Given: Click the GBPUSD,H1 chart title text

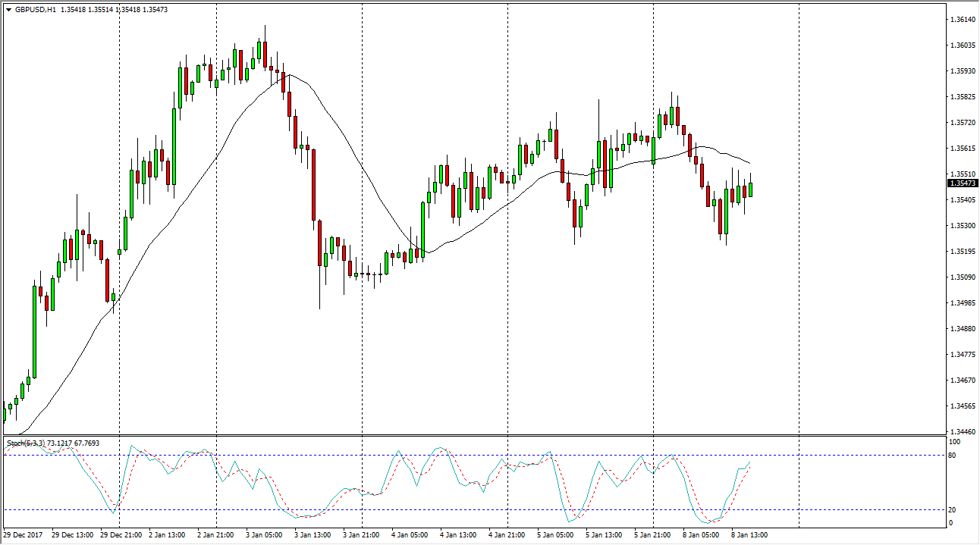Looking at the screenshot, I should (x=35, y=10).
